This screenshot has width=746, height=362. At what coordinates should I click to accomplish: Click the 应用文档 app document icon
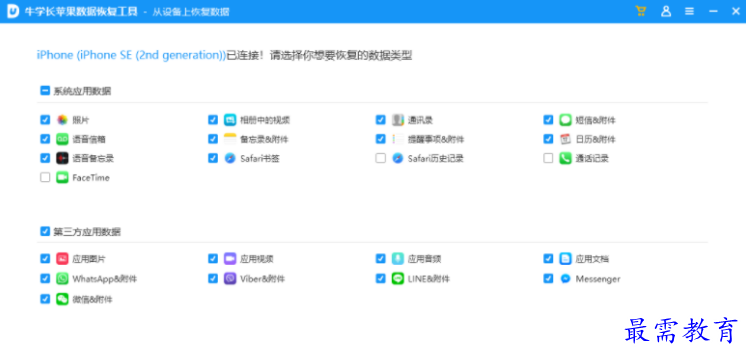565,259
